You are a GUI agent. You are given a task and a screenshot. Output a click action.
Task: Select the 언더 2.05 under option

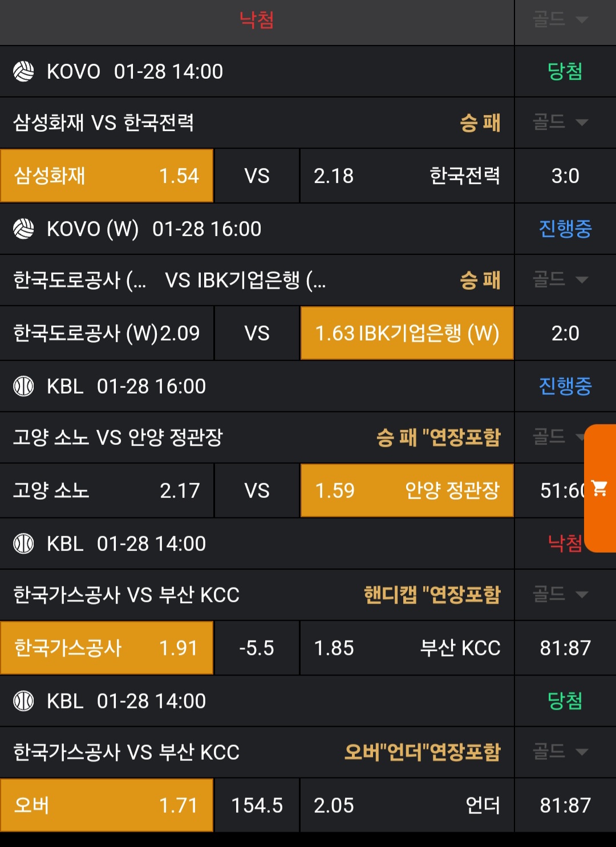407,805
